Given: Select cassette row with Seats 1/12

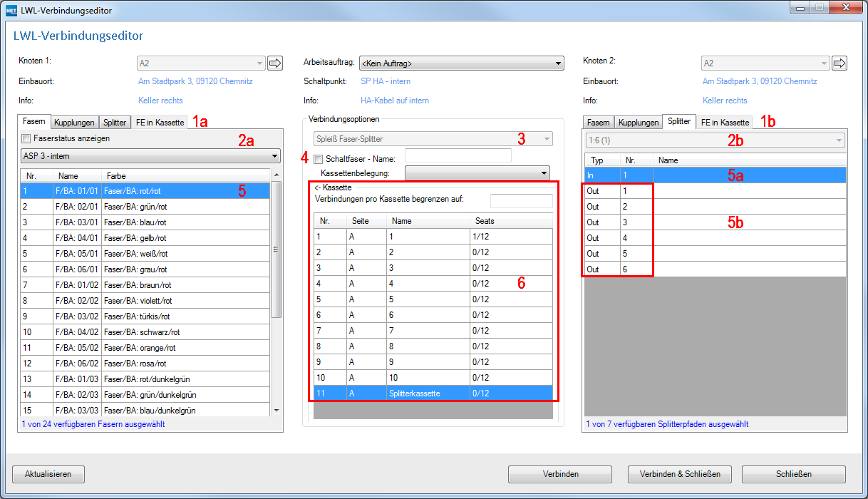Looking at the screenshot, I should (433, 236).
